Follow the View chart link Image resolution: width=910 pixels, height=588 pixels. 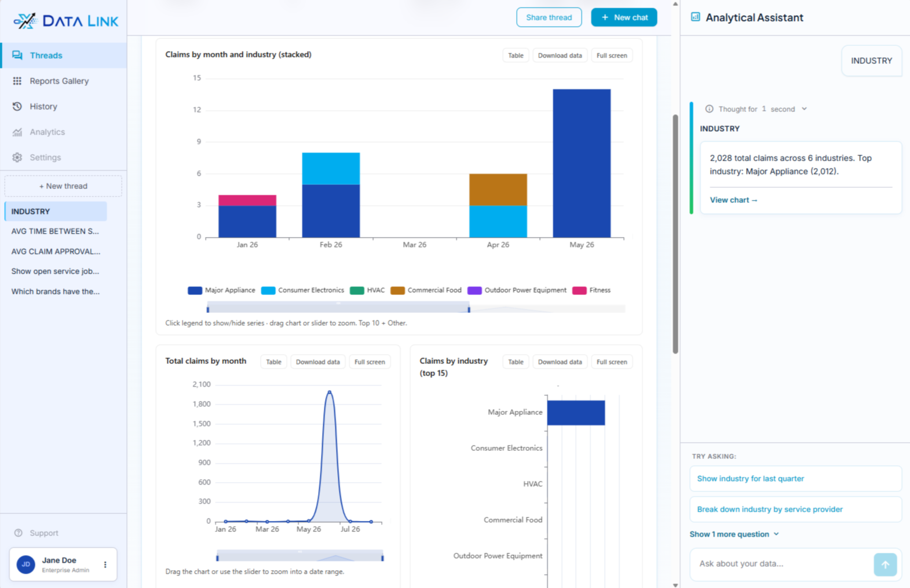pos(733,200)
